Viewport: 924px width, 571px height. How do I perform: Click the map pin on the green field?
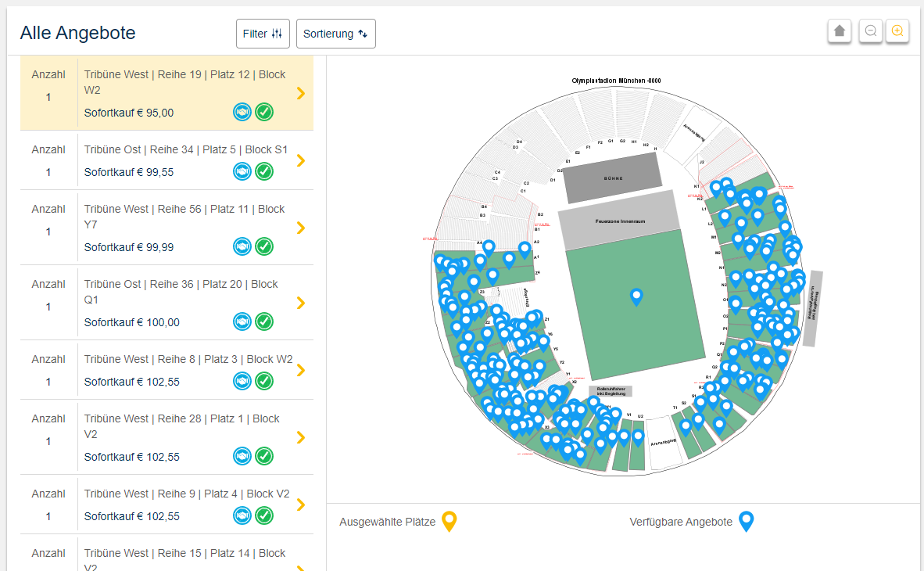pos(636,296)
